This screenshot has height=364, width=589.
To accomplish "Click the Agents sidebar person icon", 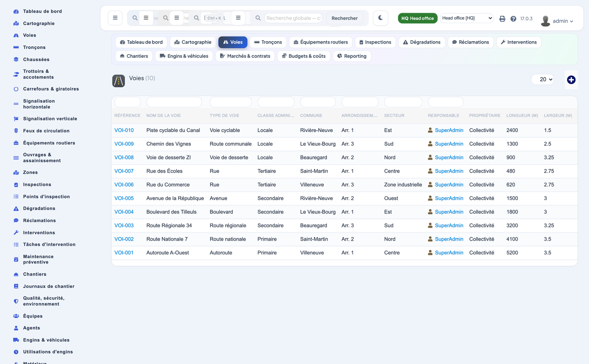I will (16, 328).
